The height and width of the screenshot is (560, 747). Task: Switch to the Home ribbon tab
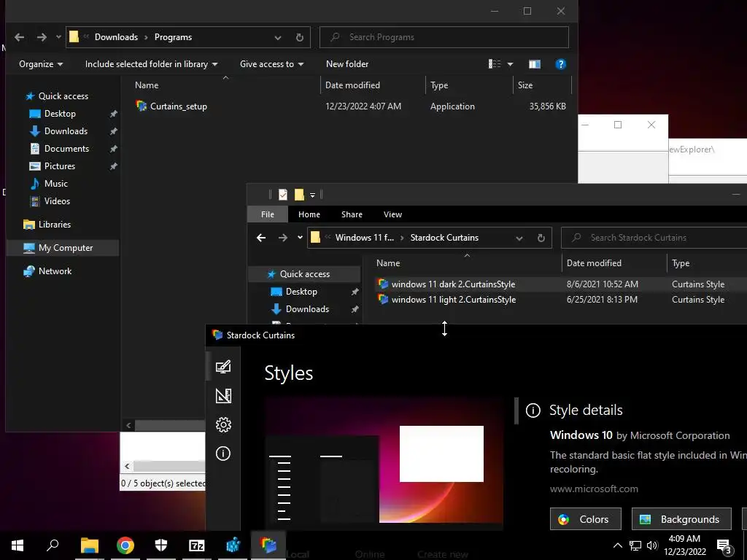click(x=309, y=214)
